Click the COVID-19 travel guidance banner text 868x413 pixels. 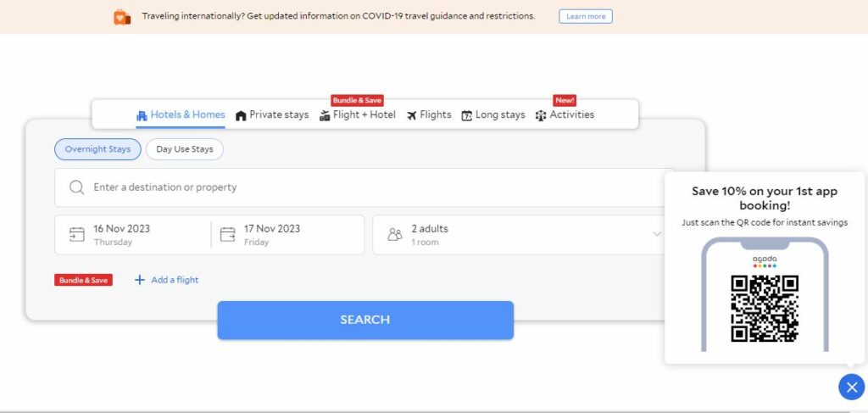338,16
